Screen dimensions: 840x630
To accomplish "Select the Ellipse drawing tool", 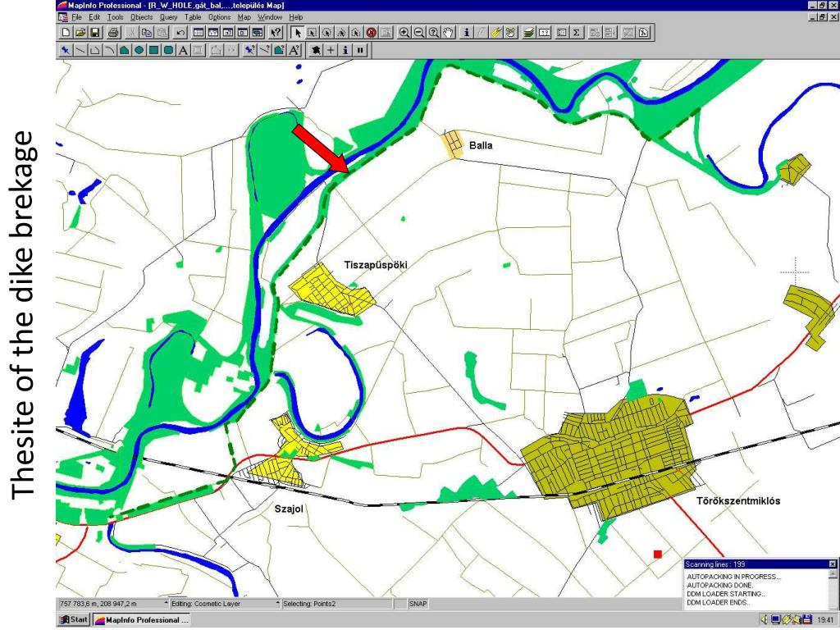I will coord(139,50).
